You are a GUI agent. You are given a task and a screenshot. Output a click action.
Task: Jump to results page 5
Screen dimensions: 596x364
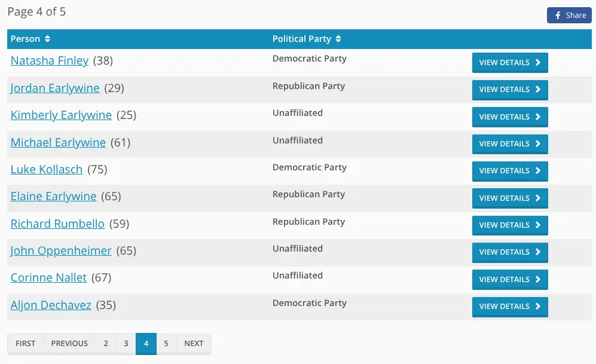point(166,343)
